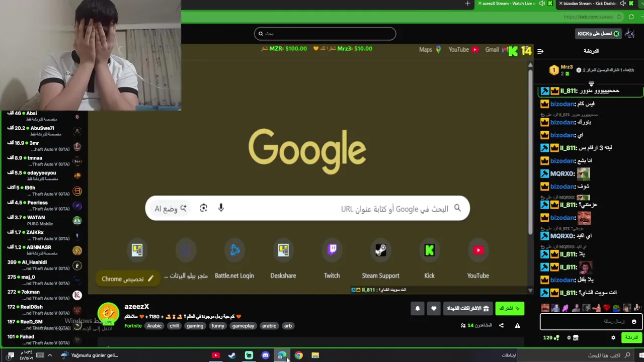Open a new browser tab
The width and height of the screenshot is (644, 362).
point(467,4)
